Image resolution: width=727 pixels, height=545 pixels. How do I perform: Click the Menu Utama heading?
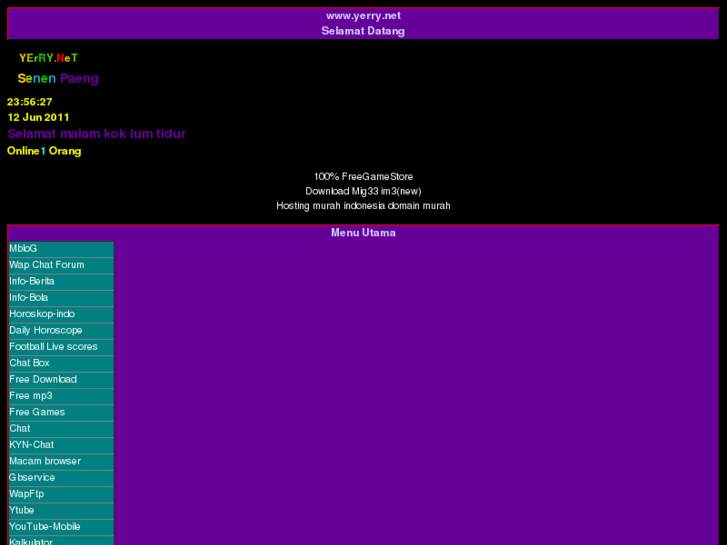click(x=363, y=233)
